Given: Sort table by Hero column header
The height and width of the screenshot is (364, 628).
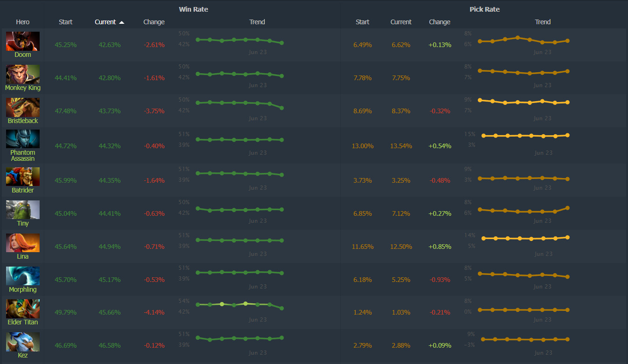Looking at the screenshot, I should coord(22,22).
